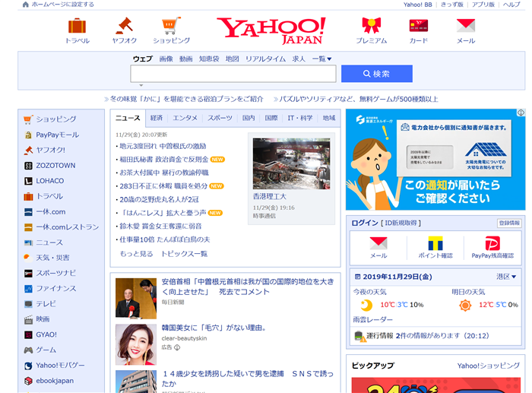Open トピックス一覧 link
532x393 pixels.
tap(184, 254)
